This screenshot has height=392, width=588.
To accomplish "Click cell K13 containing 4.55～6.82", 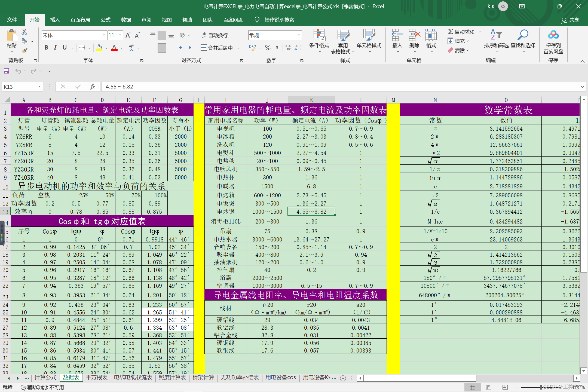I will tap(311, 212).
